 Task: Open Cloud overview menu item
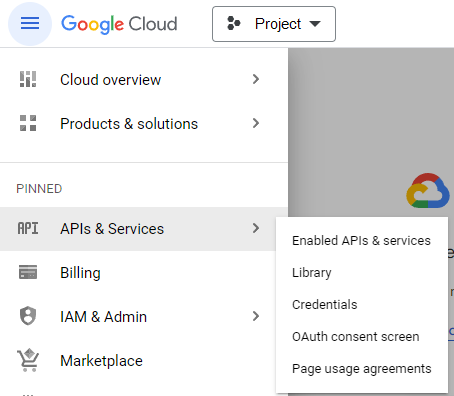pos(144,79)
